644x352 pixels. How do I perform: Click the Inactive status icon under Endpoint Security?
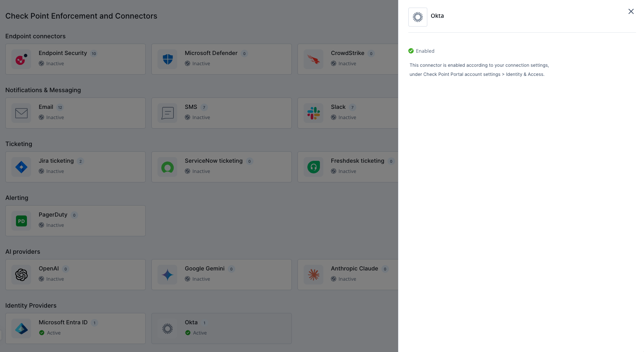[41, 63]
